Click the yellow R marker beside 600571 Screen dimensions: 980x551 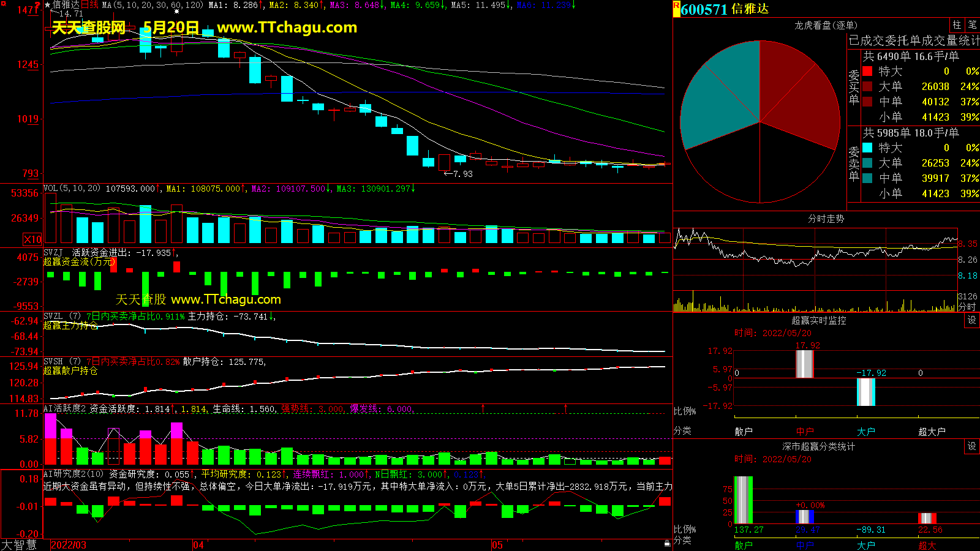pyautogui.click(x=676, y=9)
